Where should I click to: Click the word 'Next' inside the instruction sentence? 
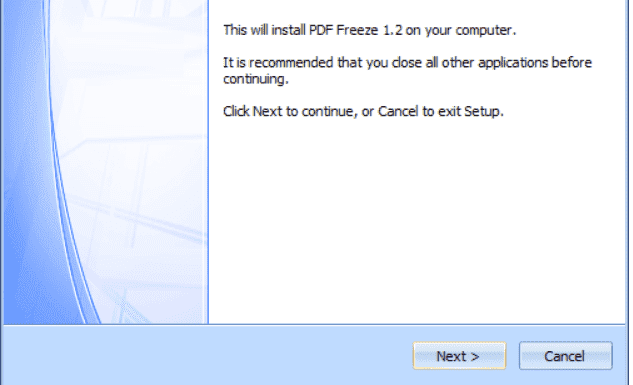click(267, 111)
